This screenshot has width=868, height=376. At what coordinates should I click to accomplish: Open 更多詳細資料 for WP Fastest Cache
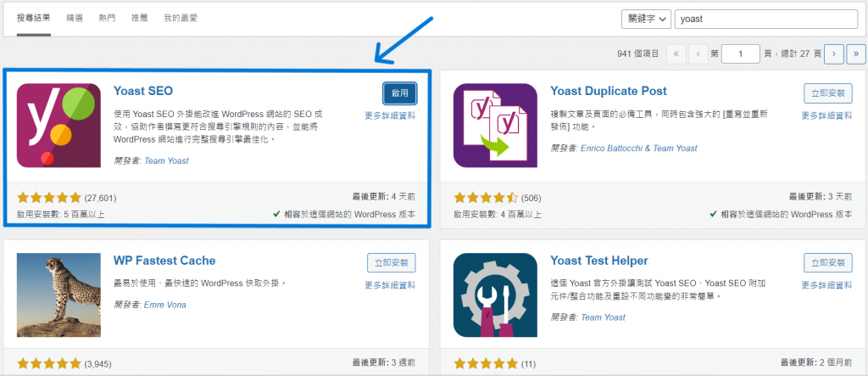[390, 285]
